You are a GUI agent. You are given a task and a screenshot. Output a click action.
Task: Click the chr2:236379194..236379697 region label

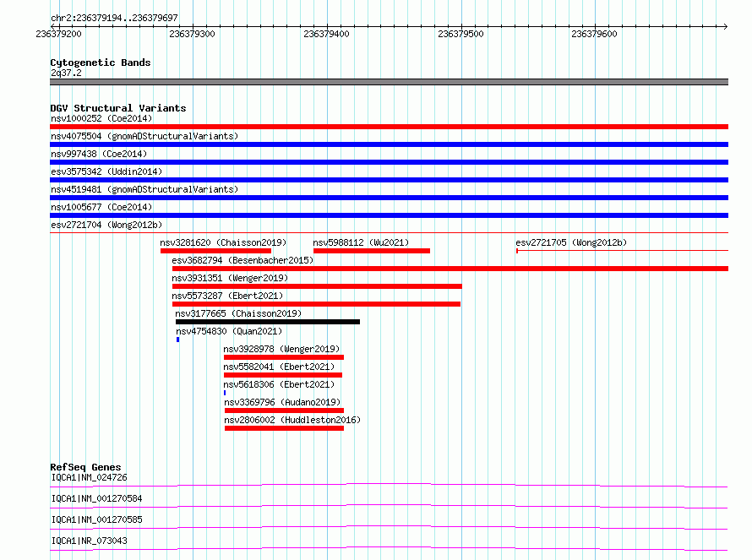pyautogui.click(x=114, y=18)
